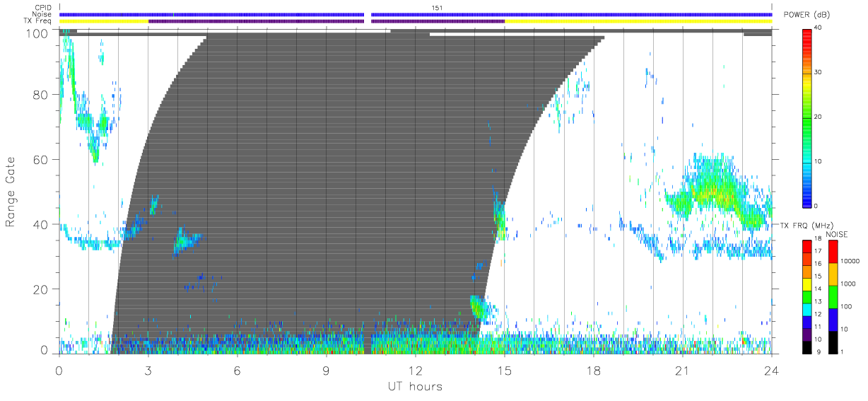Click the CPID value 151
Viewport: 868px width, 401px height.
[438, 8]
